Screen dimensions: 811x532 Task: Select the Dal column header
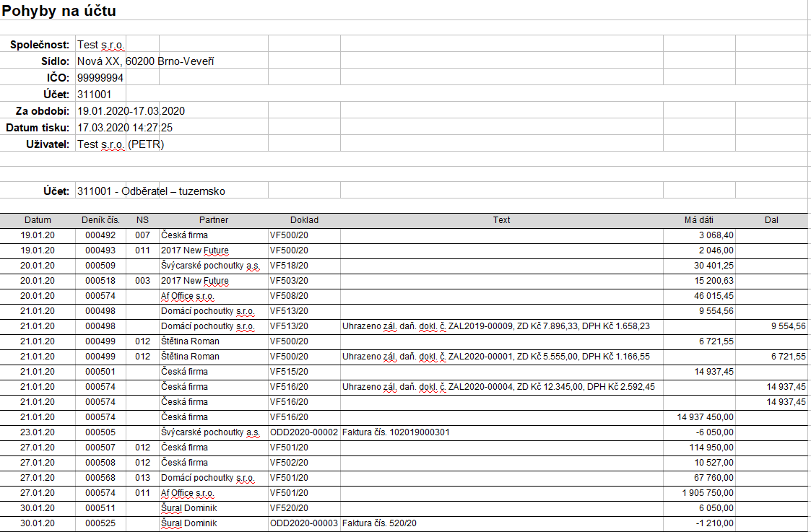tap(771, 220)
